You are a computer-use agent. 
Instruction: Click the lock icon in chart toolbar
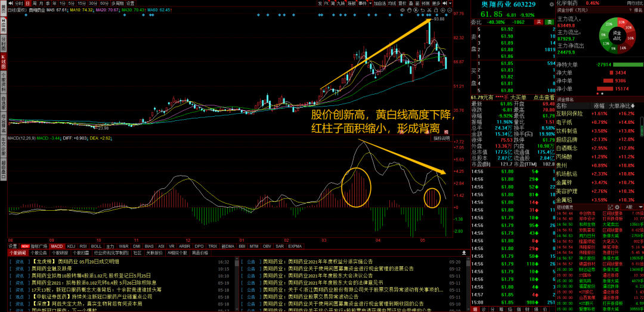pos(436,10)
